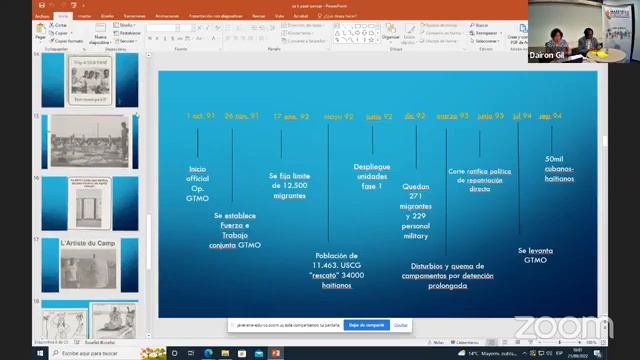Open Comentarios in the status bar
The width and height of the screenshot is (640, 360).
[x=465, y=342]
